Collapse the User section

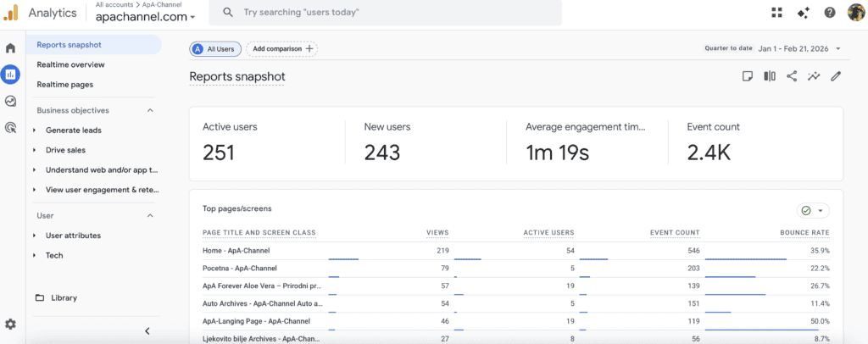click(150, 215)
